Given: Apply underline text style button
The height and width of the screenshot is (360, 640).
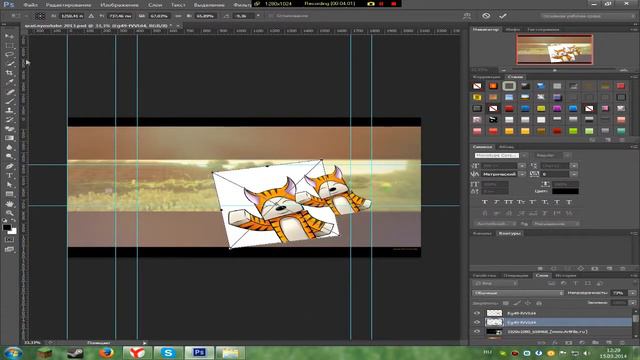Looking at the screenshot, I should pos(557,202).
